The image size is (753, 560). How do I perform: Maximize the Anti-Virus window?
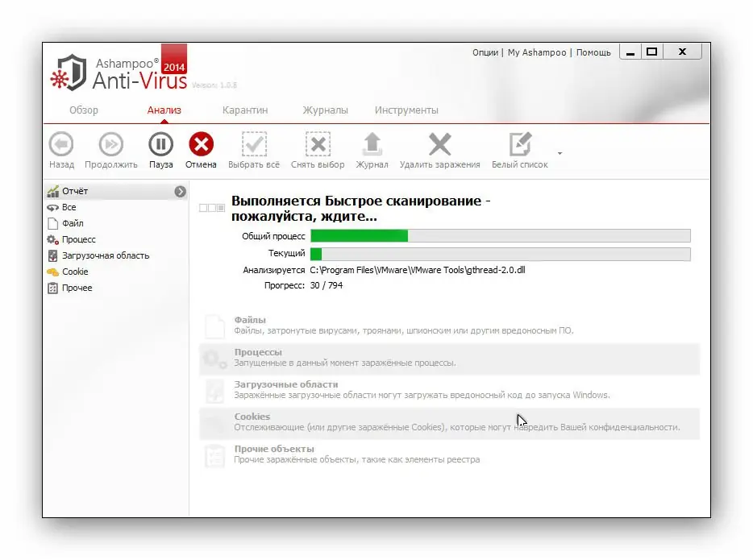point(651,52)
